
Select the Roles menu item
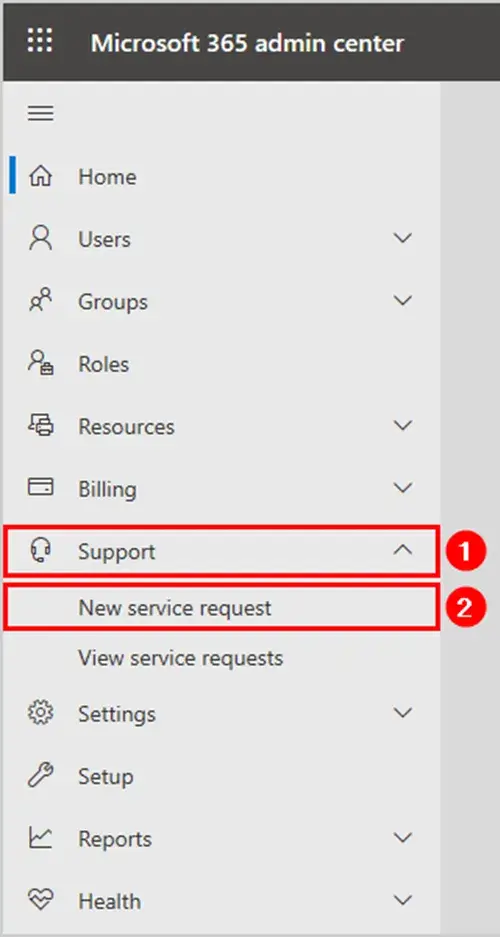tap(222, 363)
